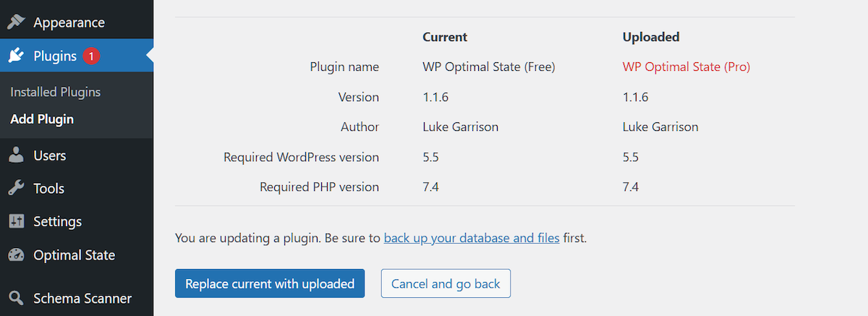The image size is (868, 316).
Task: Click the Schema Scanner magnifier icon
Action: pyautogui.click(x=16, y=298)
